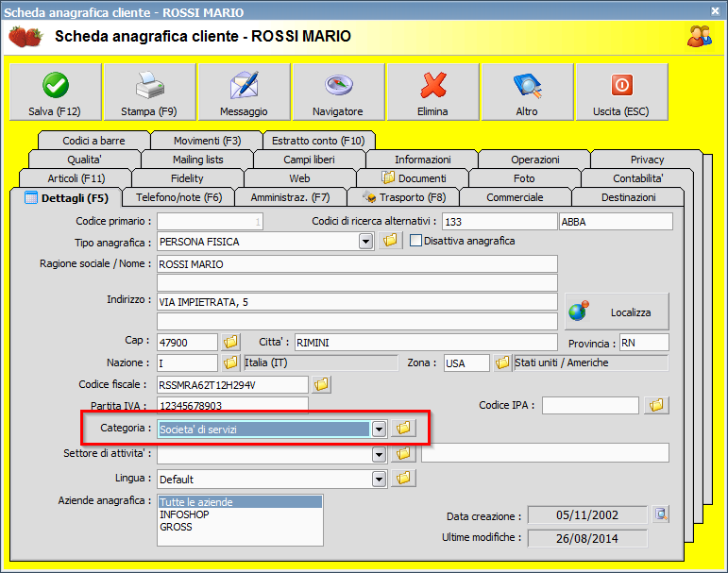Close the Scheda anagrafica cliente window
Image resolution: width=728 pixels, height=573 pixels.
click(716, 11)
